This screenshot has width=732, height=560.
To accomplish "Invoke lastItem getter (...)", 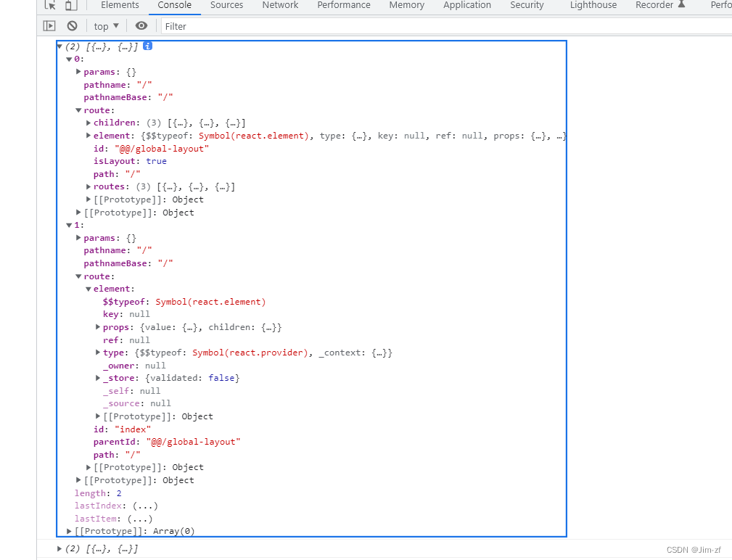I will pyautogui.click(x=139, y=519).
